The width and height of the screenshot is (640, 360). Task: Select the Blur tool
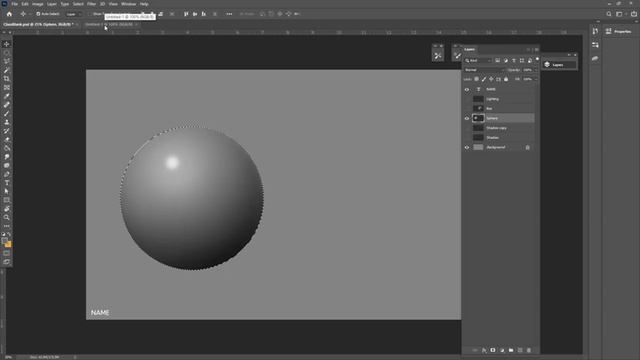[x=7, y=157]
